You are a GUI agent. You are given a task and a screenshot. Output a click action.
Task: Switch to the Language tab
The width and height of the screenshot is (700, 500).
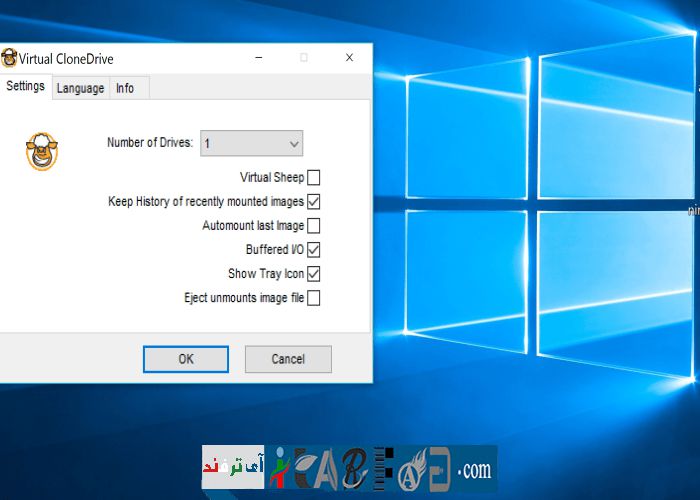[80, 88]
